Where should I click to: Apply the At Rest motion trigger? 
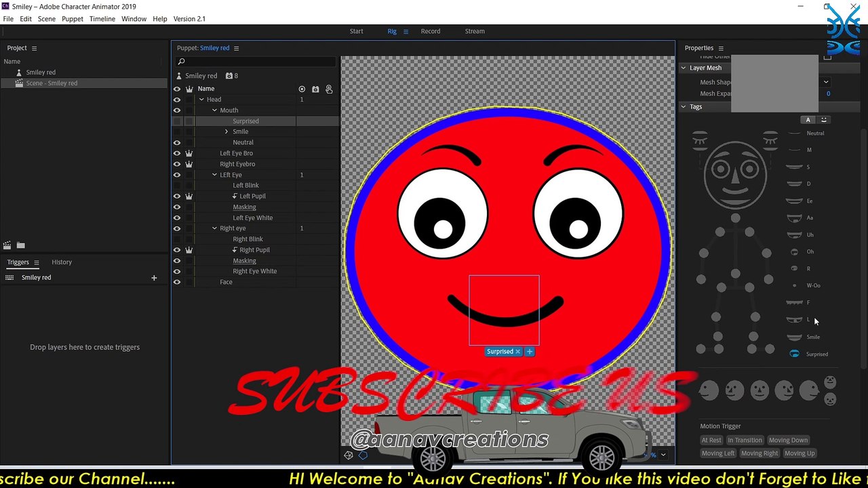click(x=712, y=441)
